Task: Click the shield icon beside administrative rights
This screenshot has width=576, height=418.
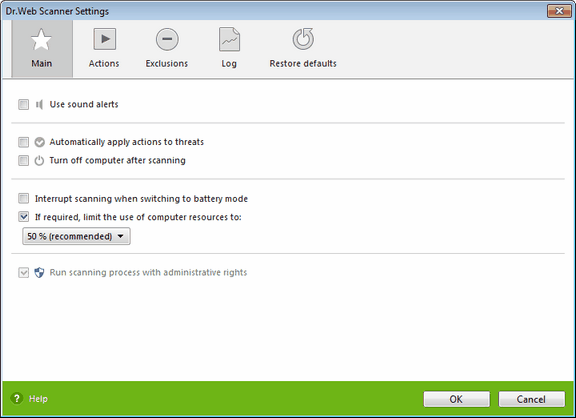Action: (39, 273)
